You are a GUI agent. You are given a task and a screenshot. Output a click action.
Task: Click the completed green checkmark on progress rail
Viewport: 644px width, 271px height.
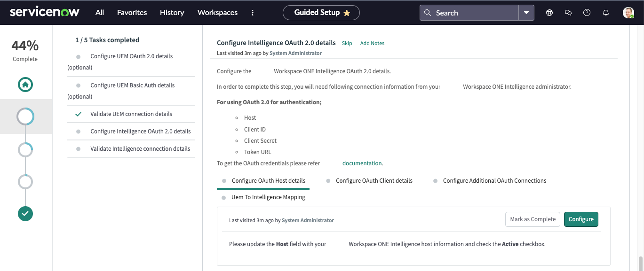(25, 214)
